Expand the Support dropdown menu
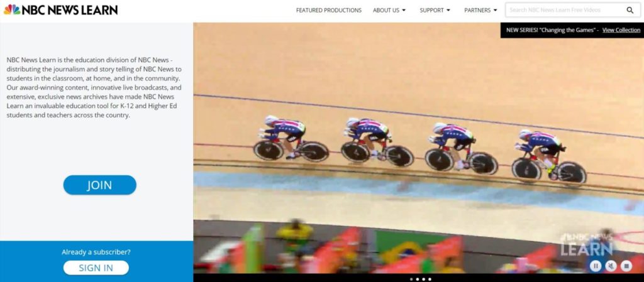The height and width of the screenshot is (282, 644). (435, 10)
